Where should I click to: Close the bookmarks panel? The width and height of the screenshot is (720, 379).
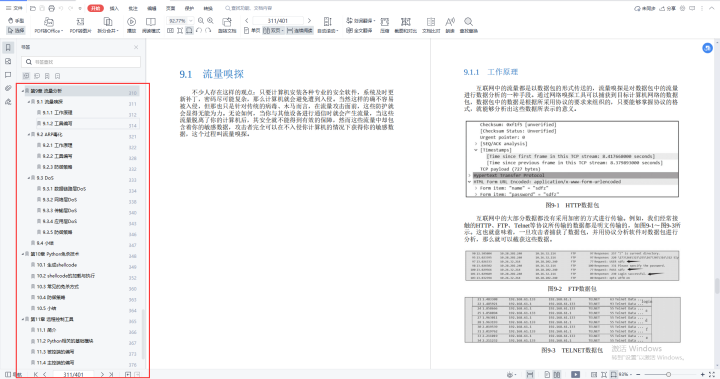[x=136, y=47]
